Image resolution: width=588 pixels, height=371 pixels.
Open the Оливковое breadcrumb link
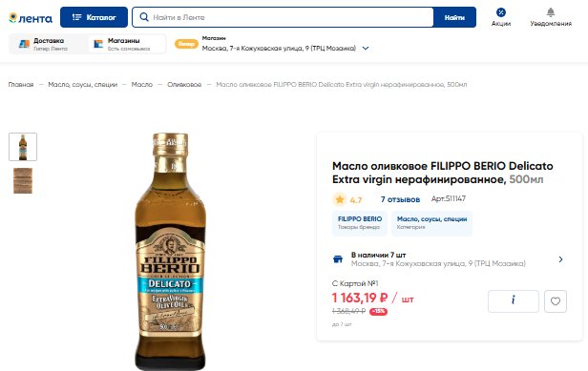pyautogui.click(x=184, y=85)
